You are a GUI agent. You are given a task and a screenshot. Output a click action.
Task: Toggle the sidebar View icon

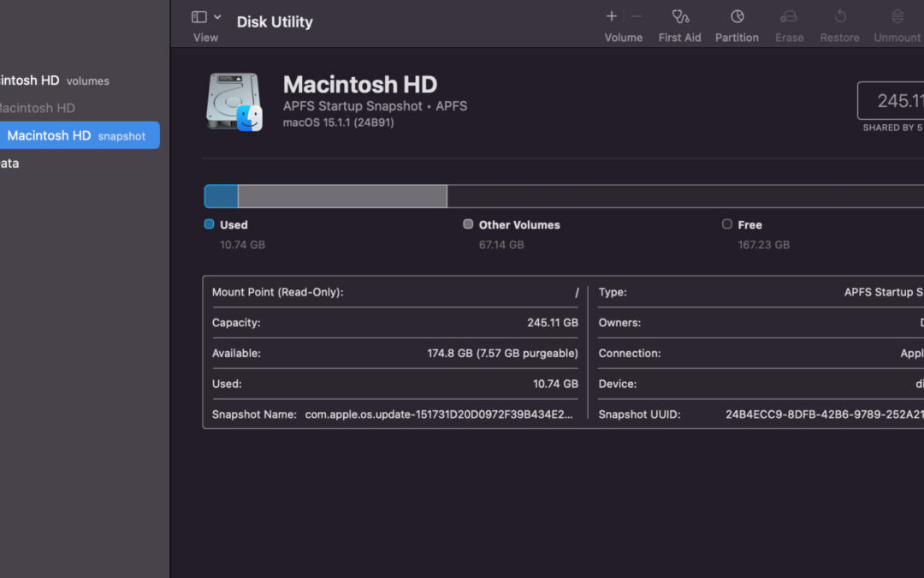click(x=199, y=17)
